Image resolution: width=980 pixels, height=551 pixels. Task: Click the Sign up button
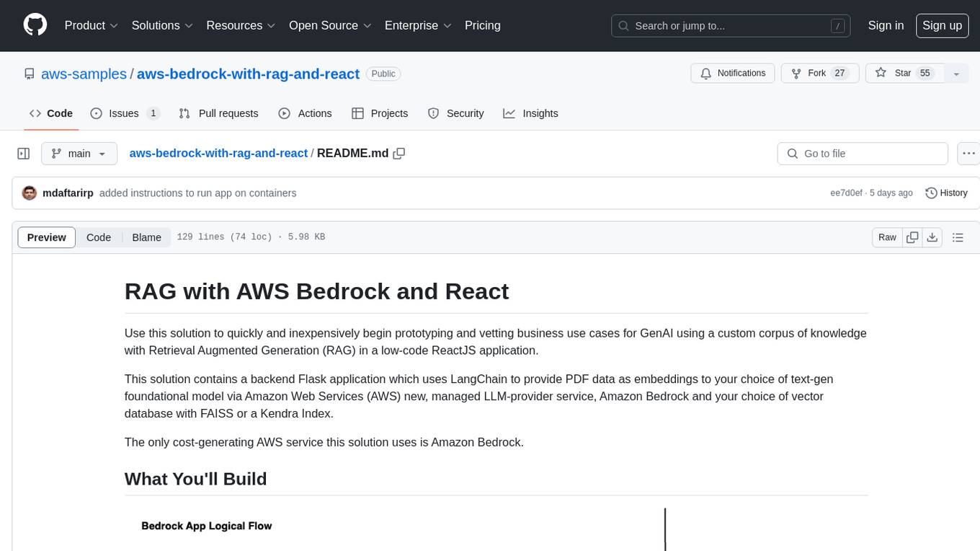942,25
